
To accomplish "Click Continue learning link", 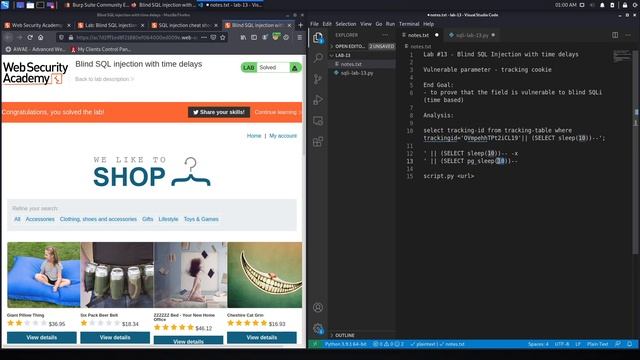I will [278, 112].
